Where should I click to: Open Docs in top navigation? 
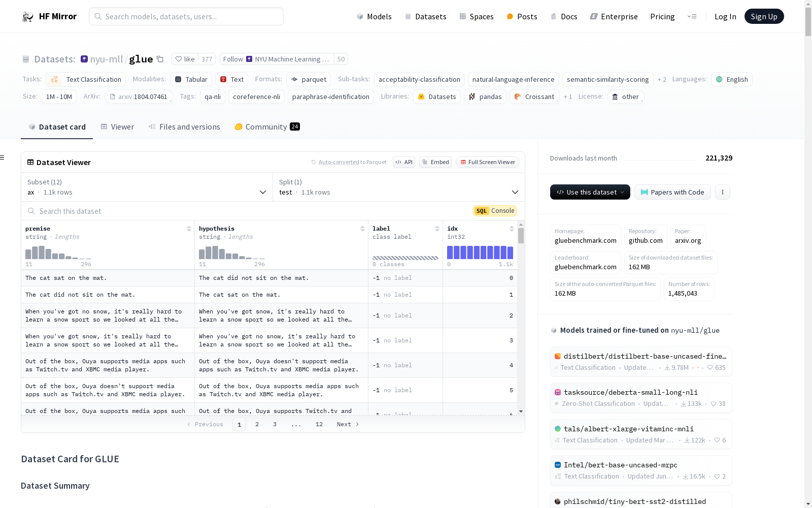coord(564,16)
